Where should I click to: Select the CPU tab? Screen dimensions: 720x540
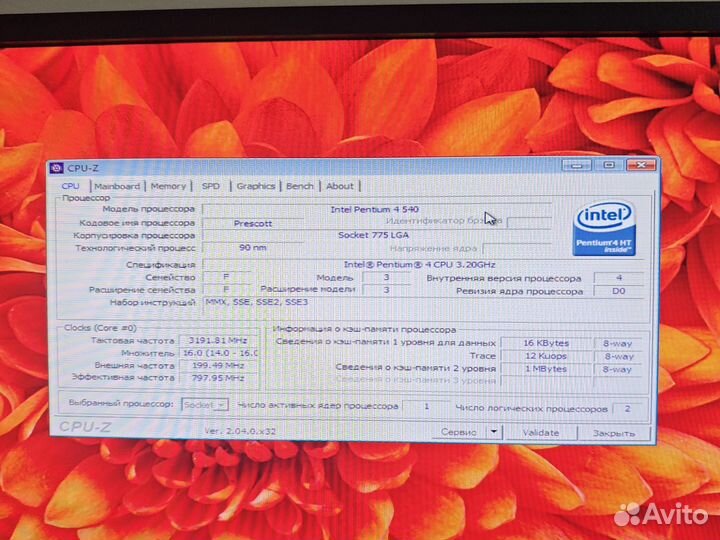[x=70, y=186]
